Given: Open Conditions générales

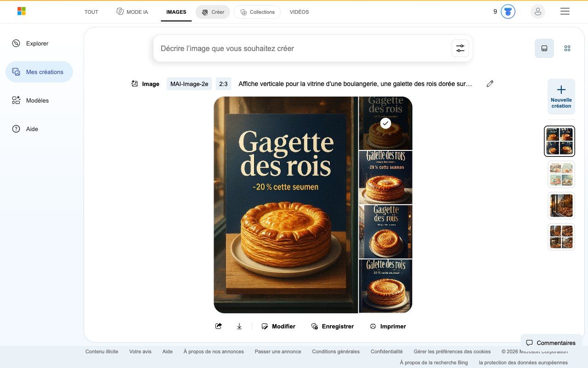Looking at the screenshot, I should (x=336, y=351).
